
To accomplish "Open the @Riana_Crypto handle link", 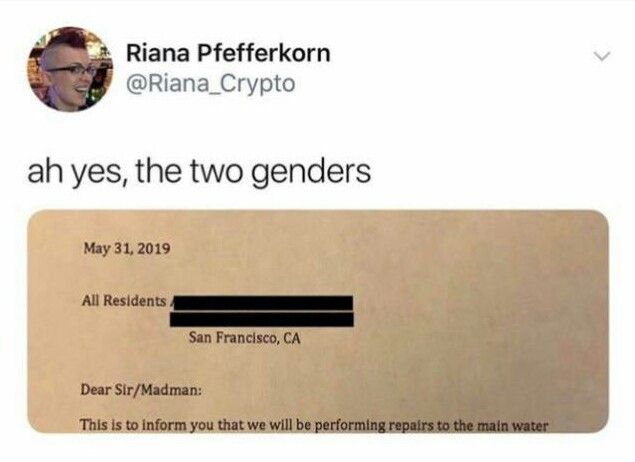I will pyautogui.click(x=211, y=84).
